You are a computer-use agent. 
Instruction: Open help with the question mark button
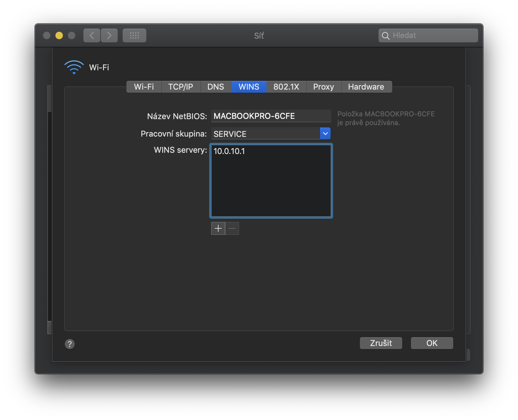[x=70, y=344]
